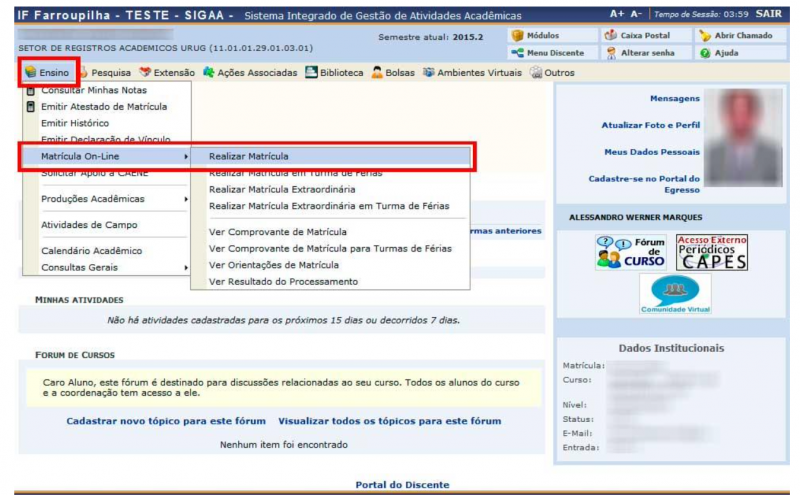
Task: Increase font size with A+
Action: click(617, 15)
